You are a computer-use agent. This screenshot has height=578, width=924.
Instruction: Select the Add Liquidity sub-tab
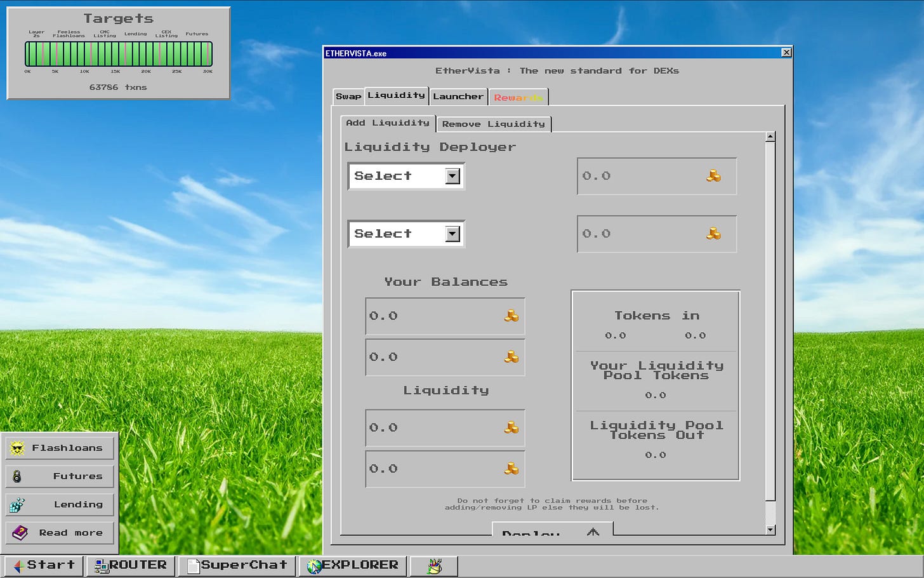point(388,123)
